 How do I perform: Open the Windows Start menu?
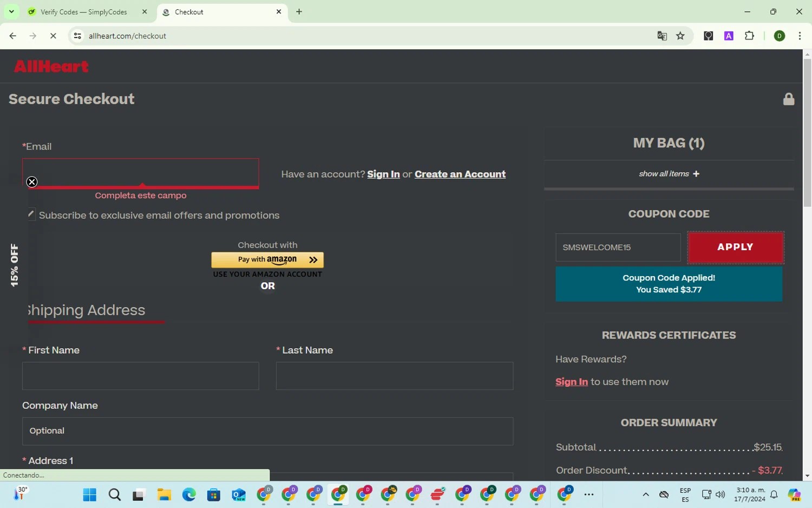(x=89, y=494)
